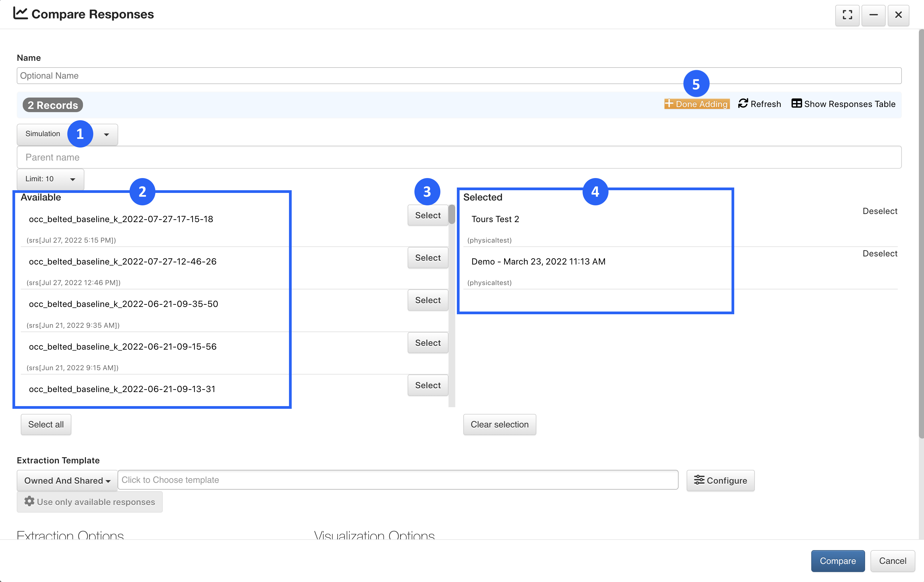The image size is (924, 582).
Task: Select the 2022-06-21-09-13-31 baseline entry
Action: [x=427, y=385]
